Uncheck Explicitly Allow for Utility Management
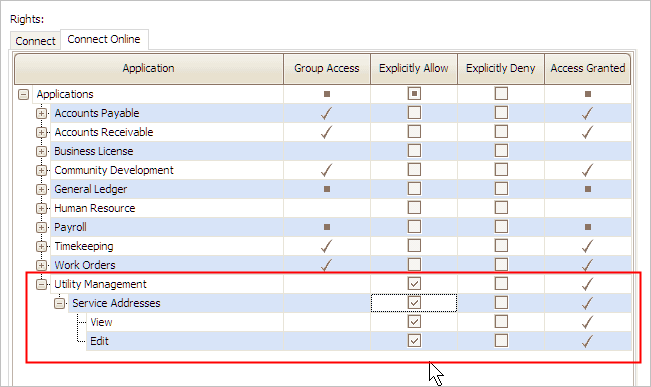The image size is (651, 387). 414,284
